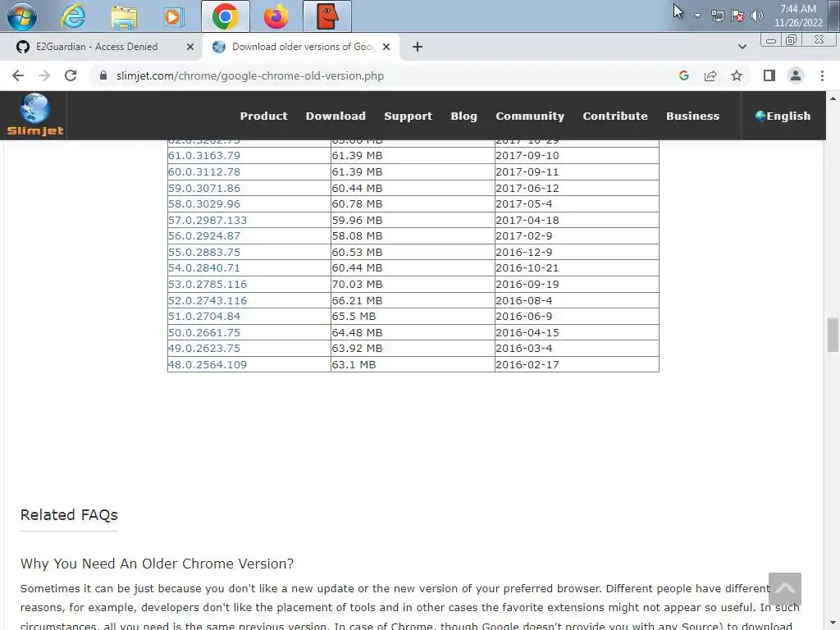Viewport: 840px width, 630px height.
Task: Click the page vertical scrollbar thumb
Action: point(833,335)
